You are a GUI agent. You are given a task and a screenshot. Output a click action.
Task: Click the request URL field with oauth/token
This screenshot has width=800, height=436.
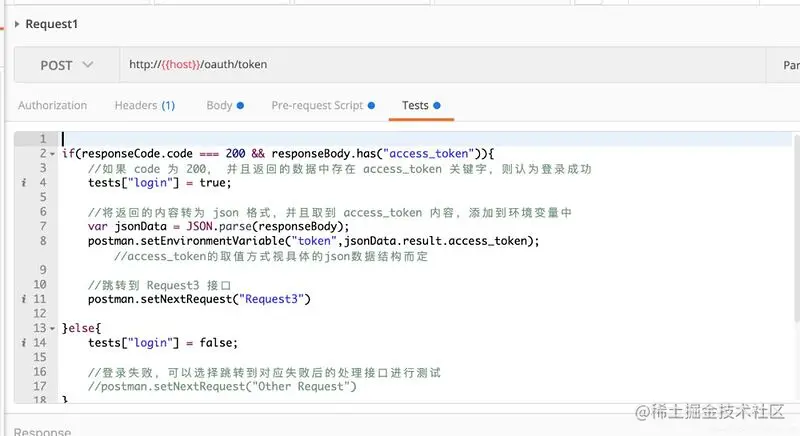442,65
